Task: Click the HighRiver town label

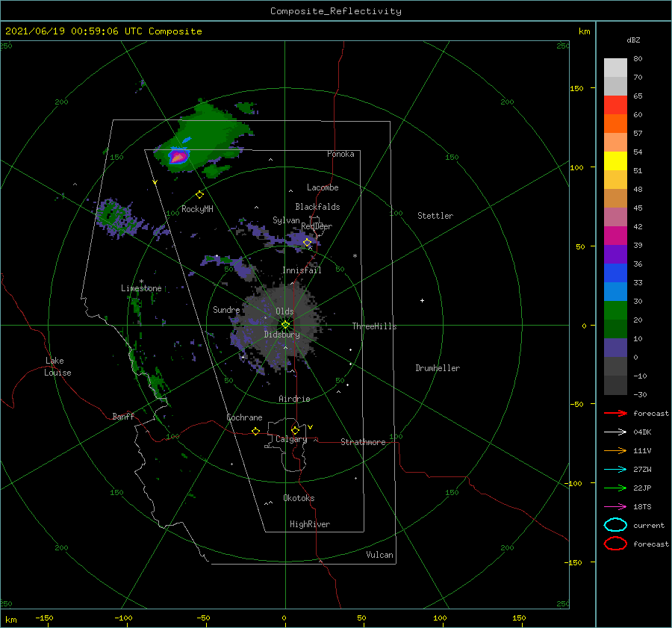Action: tap(310, 524)
